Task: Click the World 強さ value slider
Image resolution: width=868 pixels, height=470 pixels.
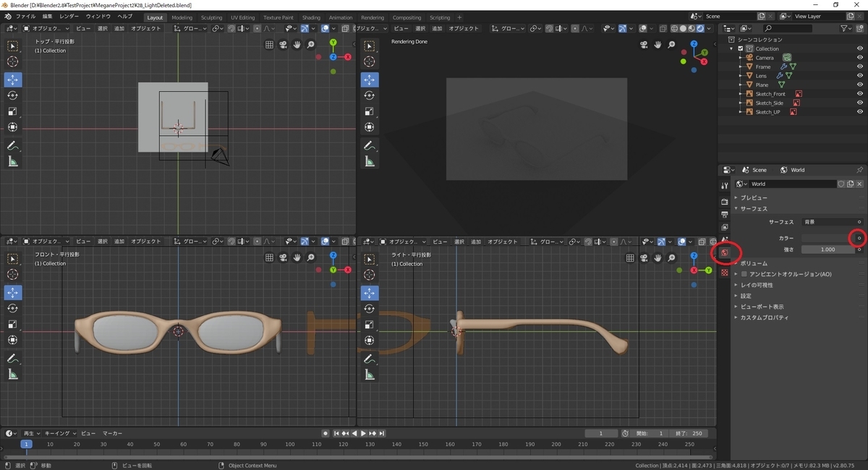Action: click(828, 249)
